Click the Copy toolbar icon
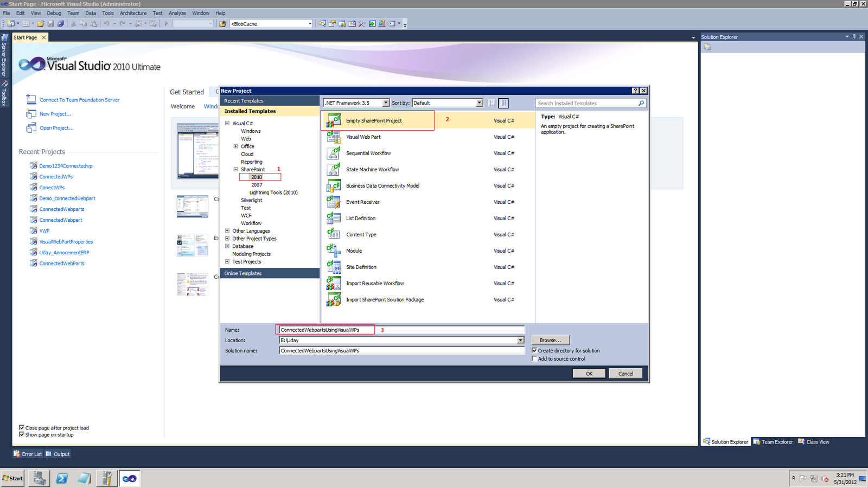This screenshot has height=488, width=868. click(x=84, y=24)
